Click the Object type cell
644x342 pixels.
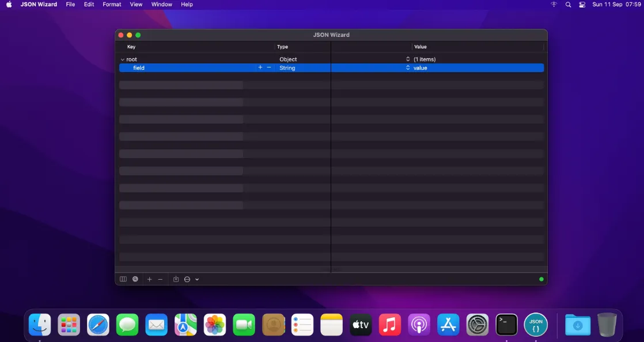(x=288, y=59)
